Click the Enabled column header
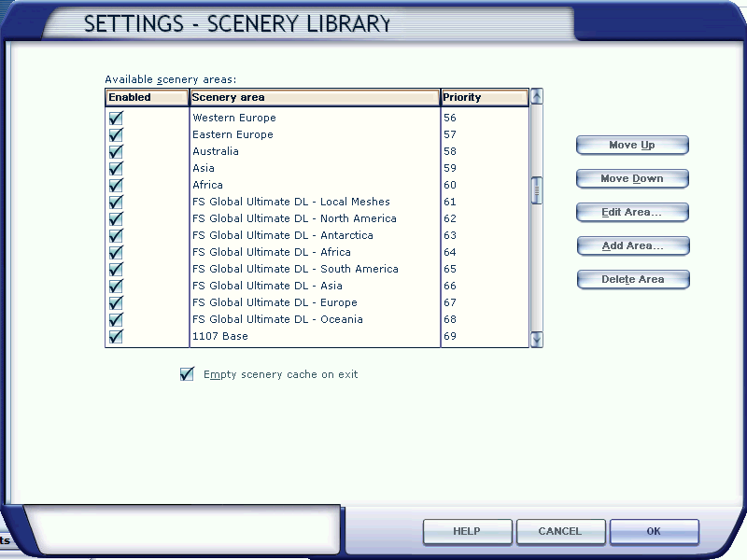This screenshot has height=560, width=747. 147,98
